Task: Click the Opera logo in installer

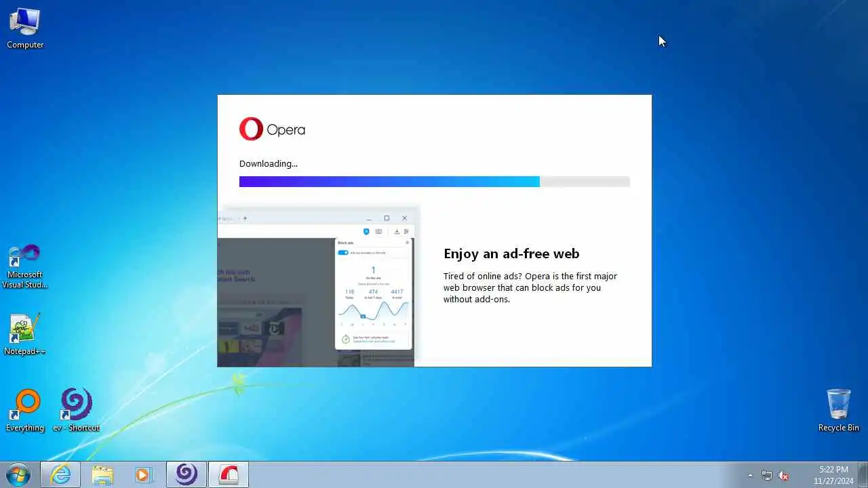Action: point(272,129)
